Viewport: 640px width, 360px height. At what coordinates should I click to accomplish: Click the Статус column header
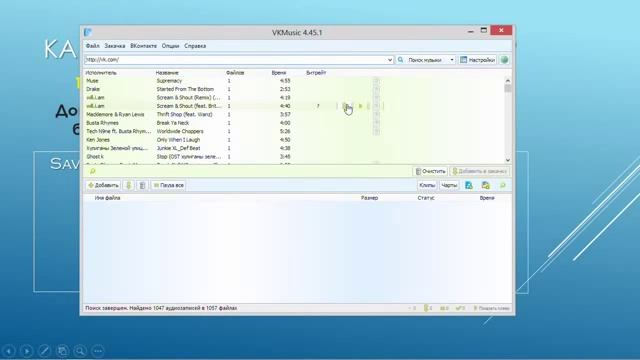pyautogui.click(x=426, y=198)
